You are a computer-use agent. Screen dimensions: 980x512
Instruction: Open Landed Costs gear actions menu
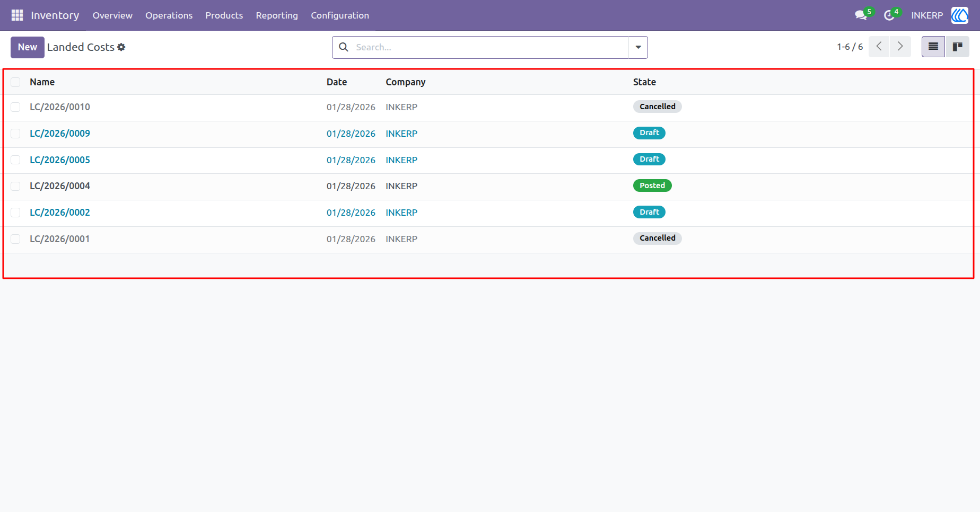tap(121, 47)
